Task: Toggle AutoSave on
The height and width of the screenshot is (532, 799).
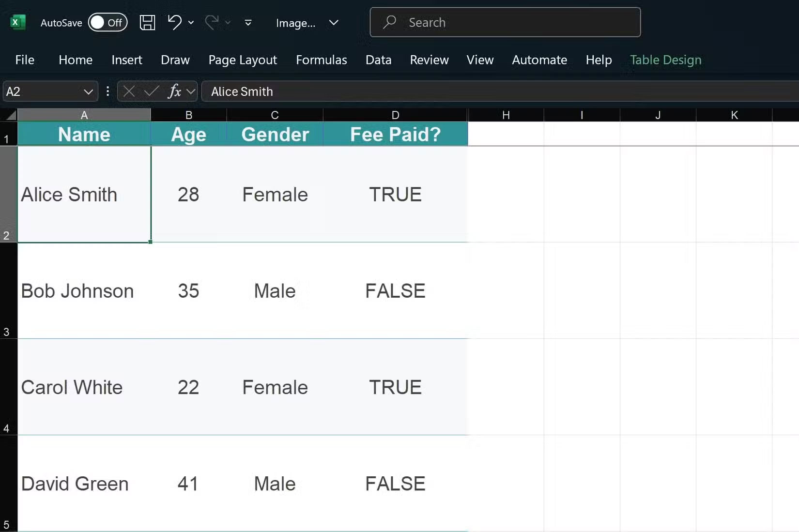Action: click(108, 22)
